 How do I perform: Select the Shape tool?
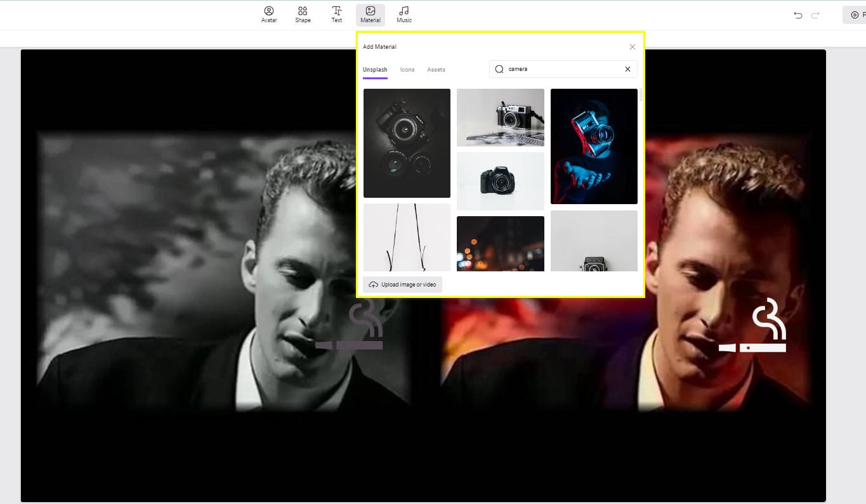(303, 14)
